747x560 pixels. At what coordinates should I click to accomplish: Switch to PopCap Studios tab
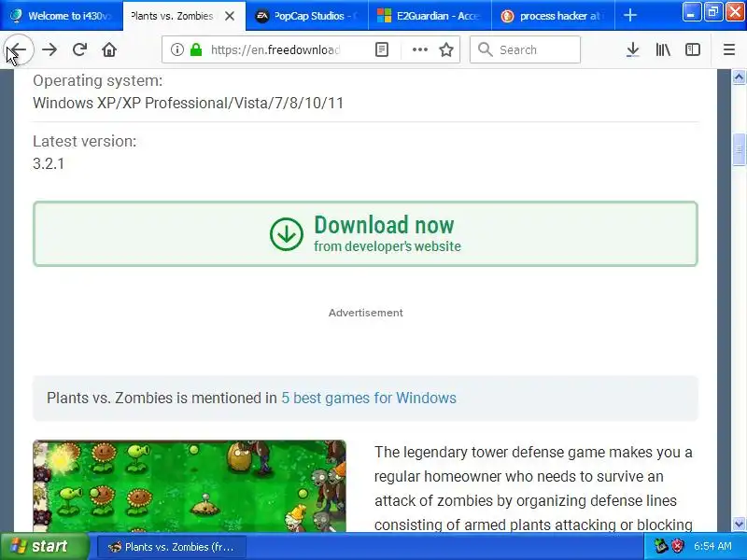pos(307,16)
